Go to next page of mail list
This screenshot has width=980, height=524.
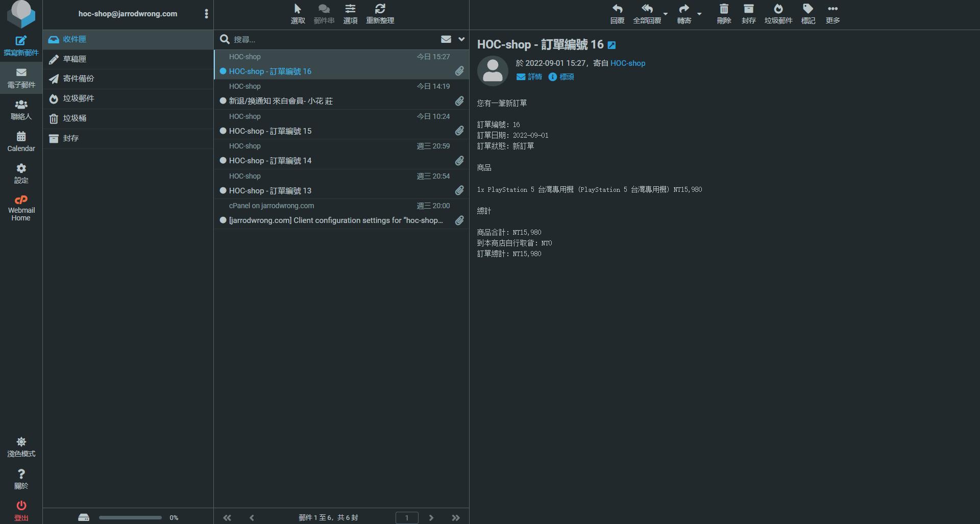431,518
